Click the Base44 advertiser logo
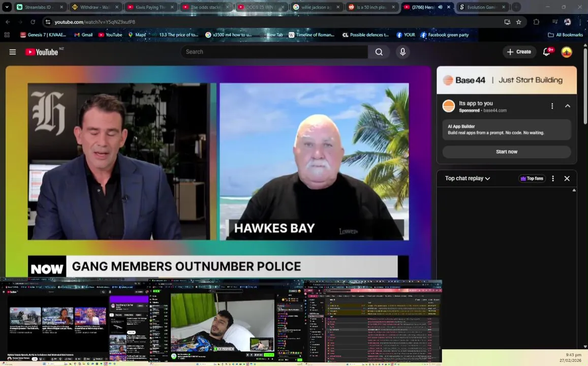588x366 pixels. coord(449,106)
